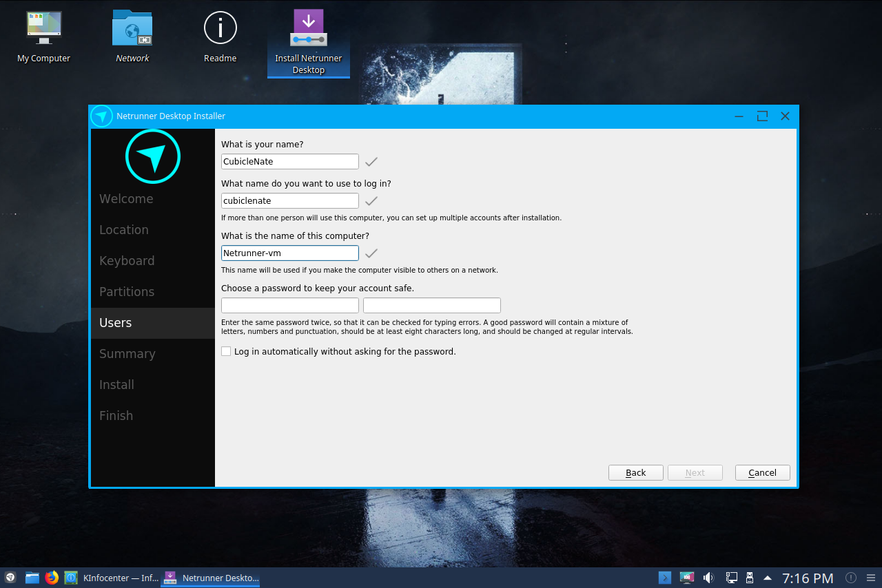Focus the login name field containing cubiclenate
The image size is (882, 588).
pos(290,200)
